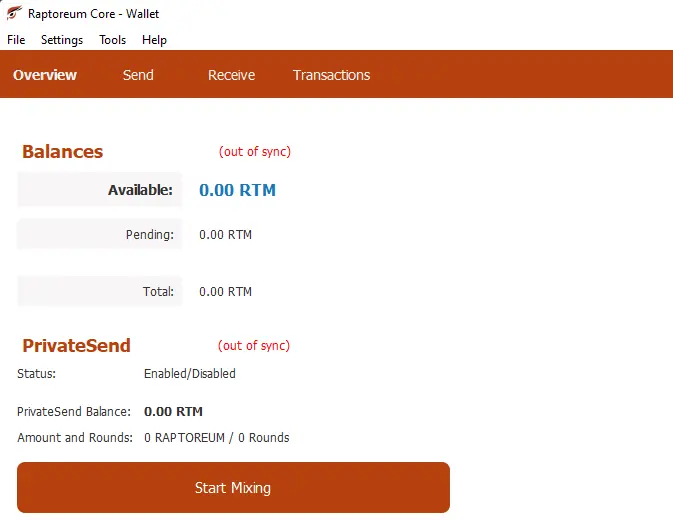This screenshot has width=673, height=520.
Task: Switch to the Overview tab
Action: click(45, 75)
